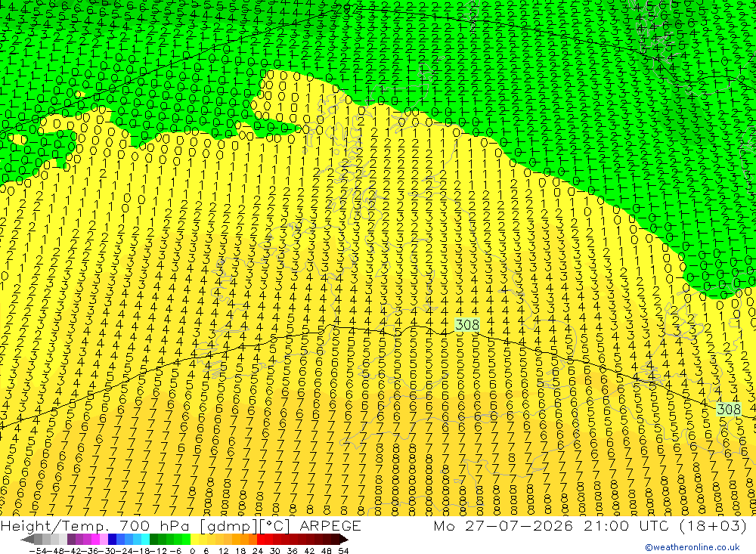Image resolution: width=756 pixels, height=554 pixels.
Task: Click the 308 contour label at right edge
Action: tap(729, 410)
